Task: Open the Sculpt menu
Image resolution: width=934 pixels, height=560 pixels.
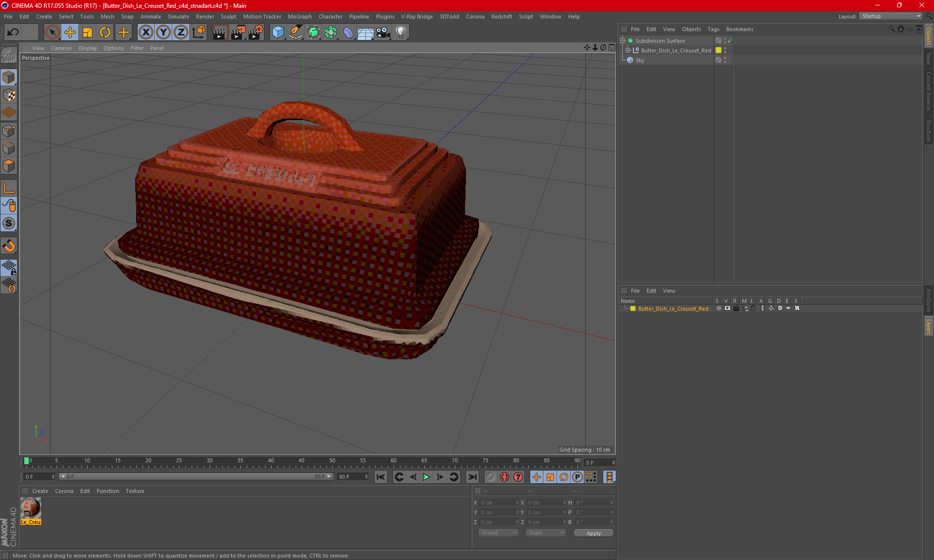Action: (x=228, y=17)
